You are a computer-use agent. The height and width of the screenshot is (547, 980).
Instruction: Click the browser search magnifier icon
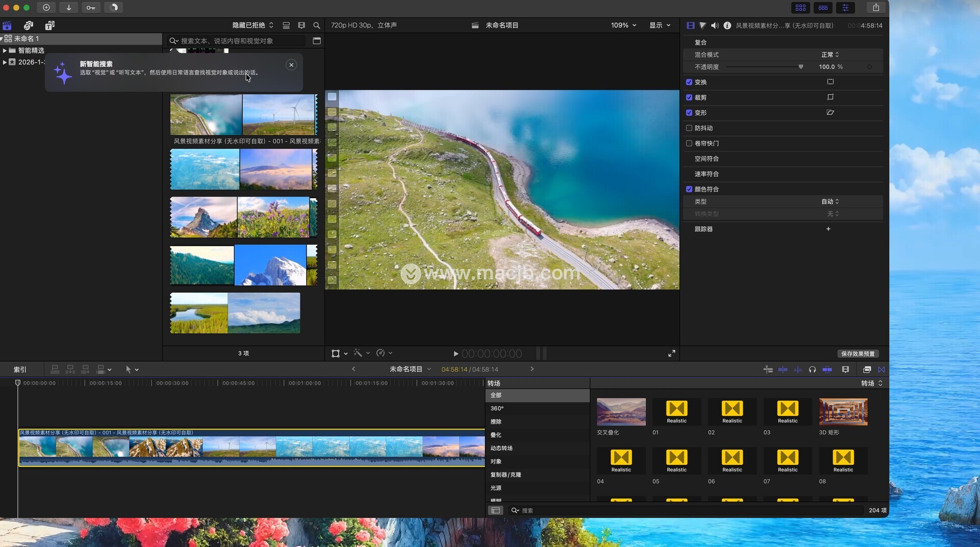tap(316, 26)
